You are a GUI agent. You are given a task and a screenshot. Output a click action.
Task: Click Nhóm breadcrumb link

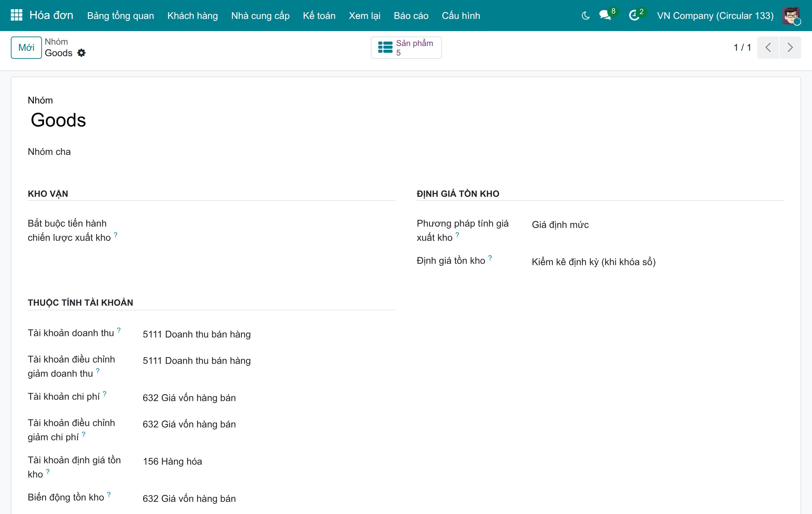56,42
